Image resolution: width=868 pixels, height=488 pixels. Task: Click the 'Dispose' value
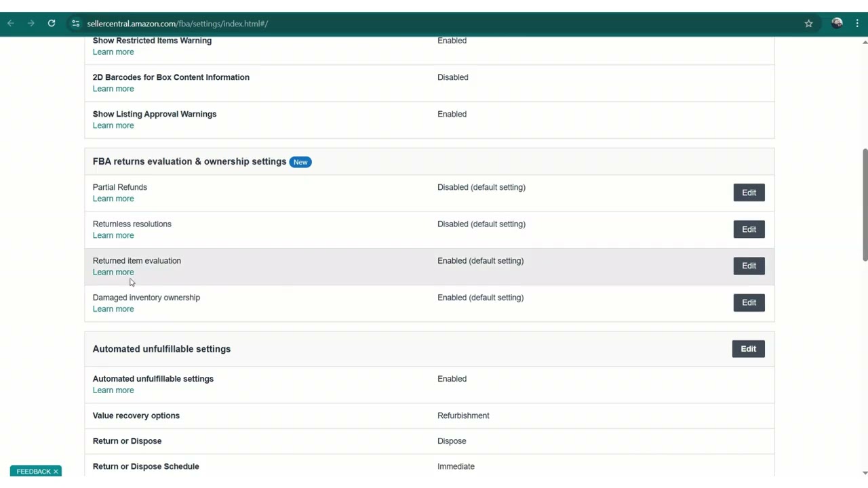coord(452,441)
